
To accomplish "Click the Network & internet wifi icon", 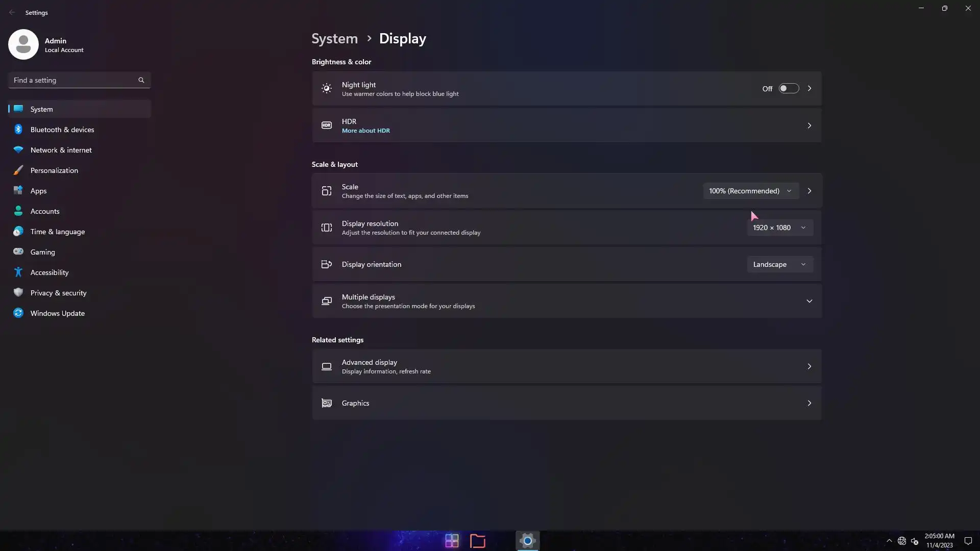I will coord(18,150).
